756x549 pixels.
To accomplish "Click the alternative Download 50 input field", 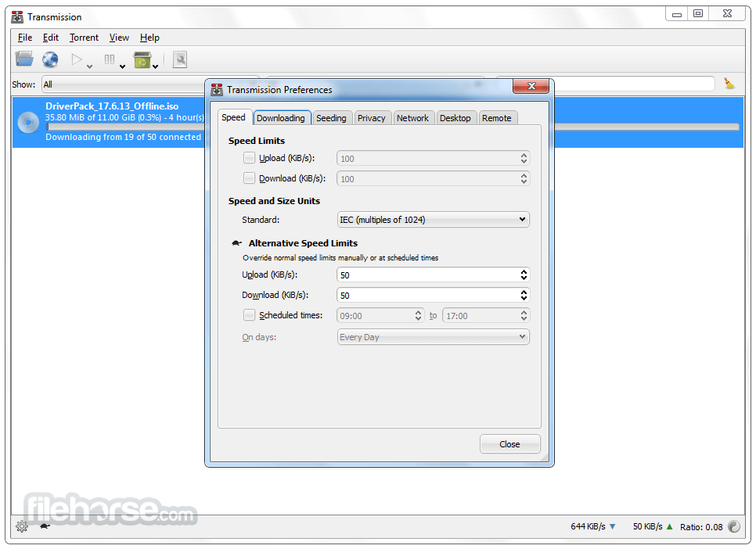I will (433, 295).
